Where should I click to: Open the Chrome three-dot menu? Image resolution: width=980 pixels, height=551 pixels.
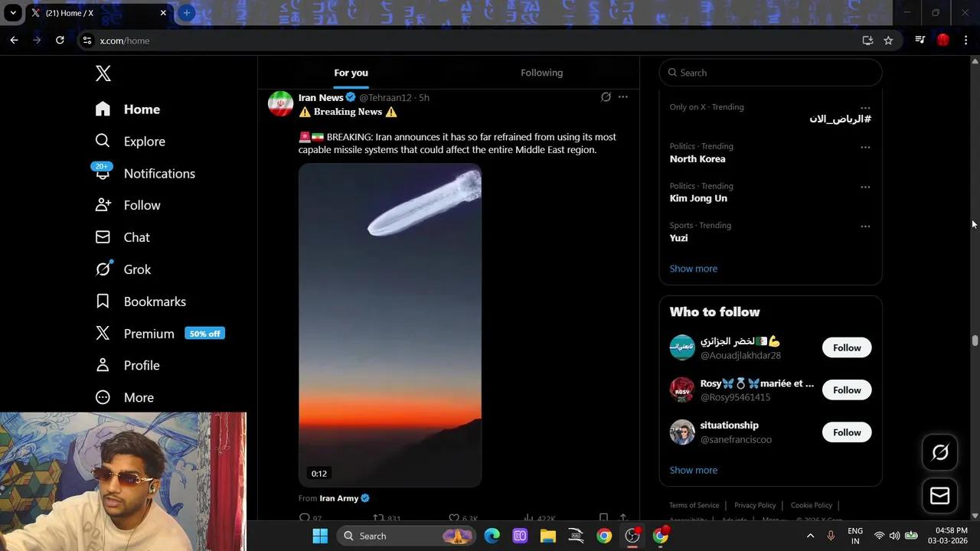pyautogui.click(x=965, y=41)
